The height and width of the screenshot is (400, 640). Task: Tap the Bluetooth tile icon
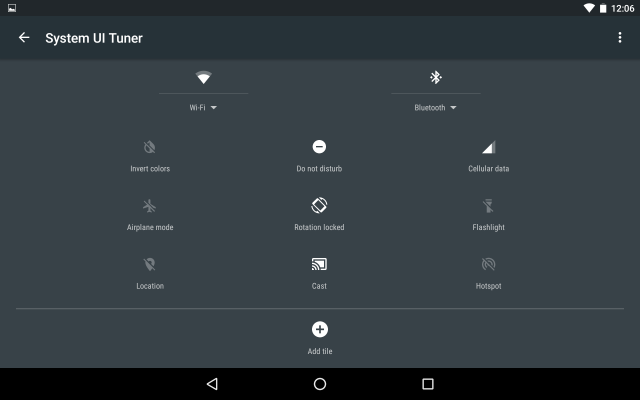click(436, 77)
